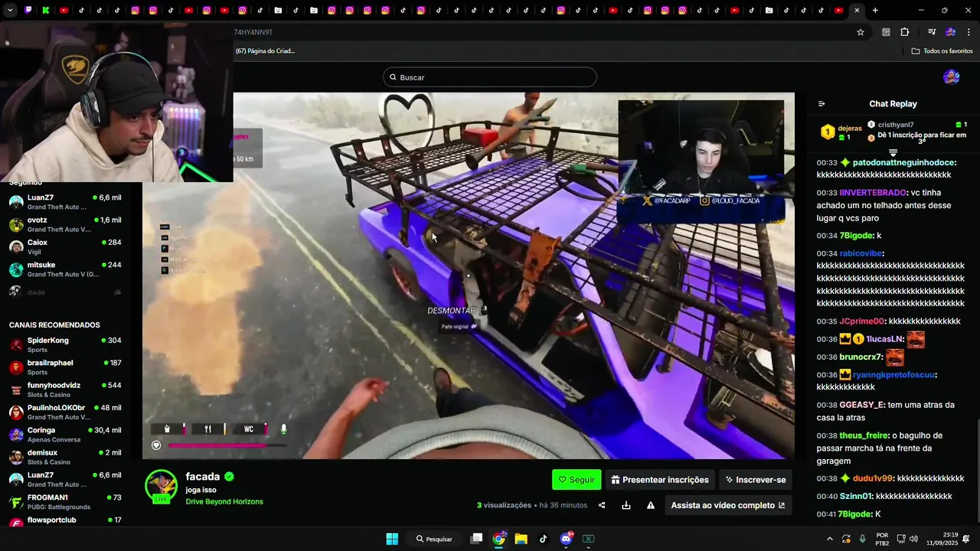Click username JCprime00 in chat

click(862, 321)
